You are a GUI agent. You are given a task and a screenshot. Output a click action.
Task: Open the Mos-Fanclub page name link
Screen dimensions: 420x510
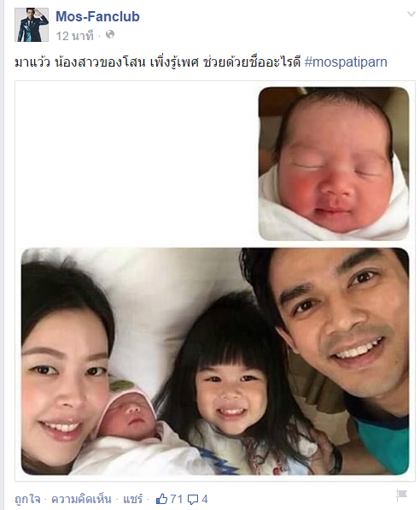point(97,16)
